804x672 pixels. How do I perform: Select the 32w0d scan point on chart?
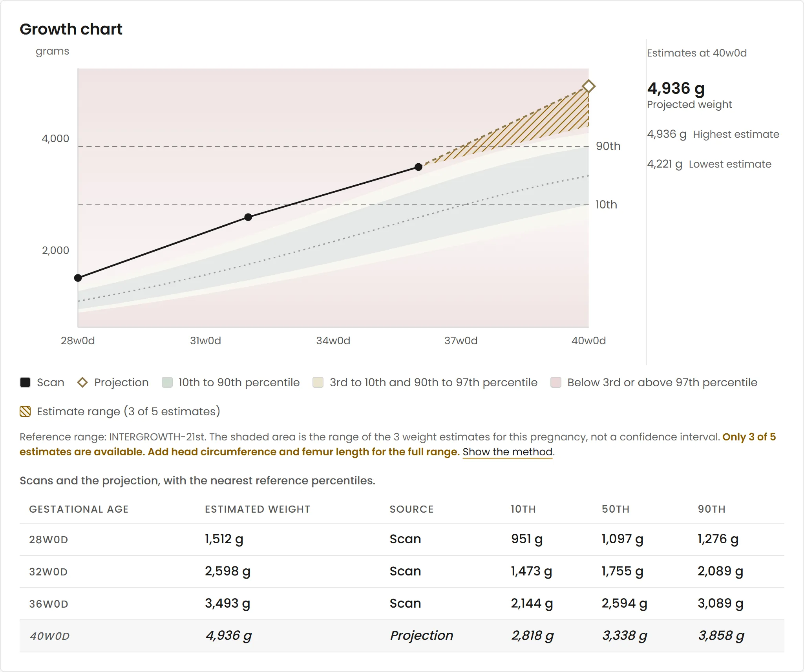coord(248,217)
